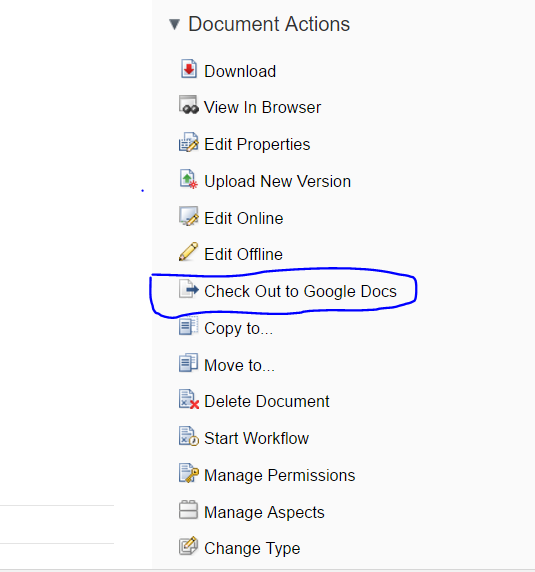Screen dimensions: 535x572
Task: Click the Check Out to Google Docs icon
Action: [189, 289]
